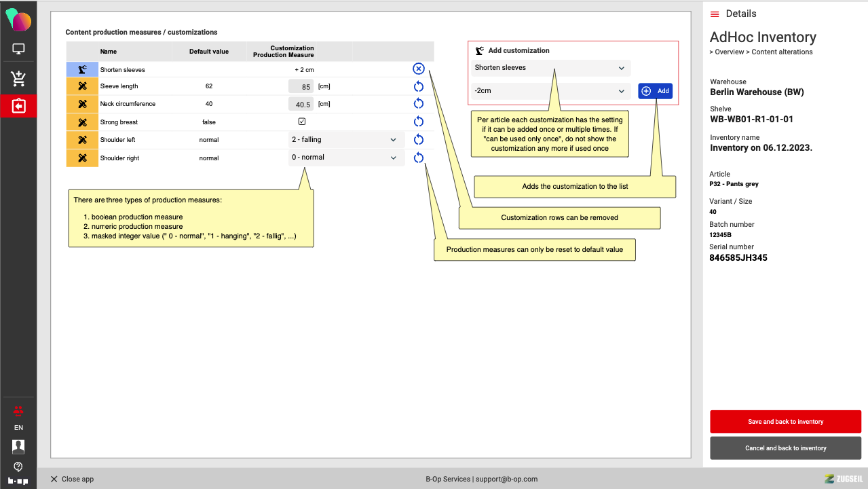
Task: Remove the Shorten sleeves customization row
Action: click(419, 69)
